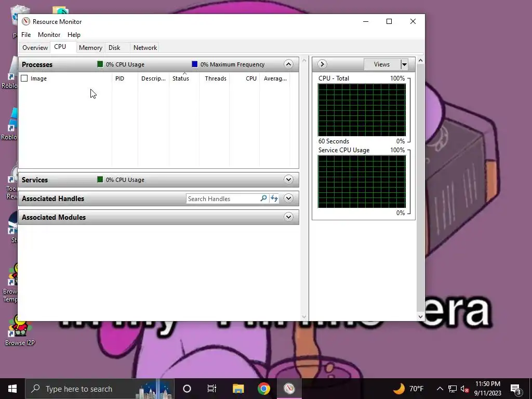Click the graph pane scrollbar down arrow

pos(421,316)
